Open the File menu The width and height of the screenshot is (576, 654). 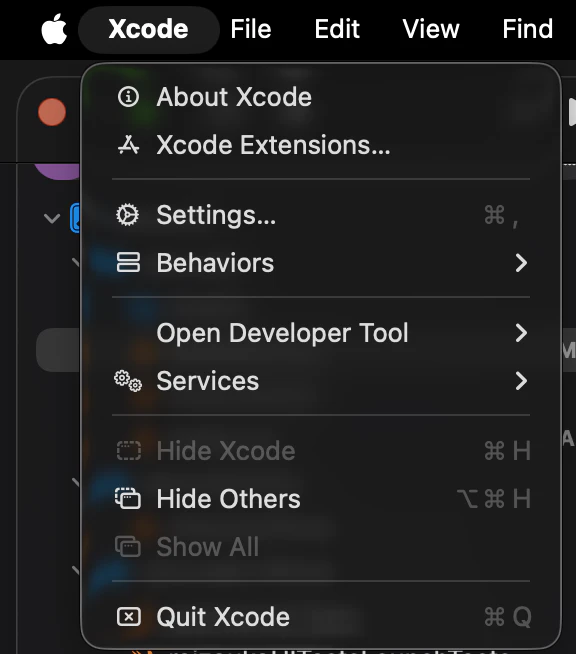(251, 29)
